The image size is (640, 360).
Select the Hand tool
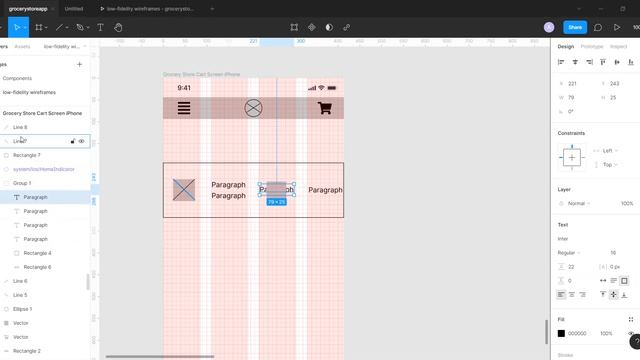pos(118,27)
